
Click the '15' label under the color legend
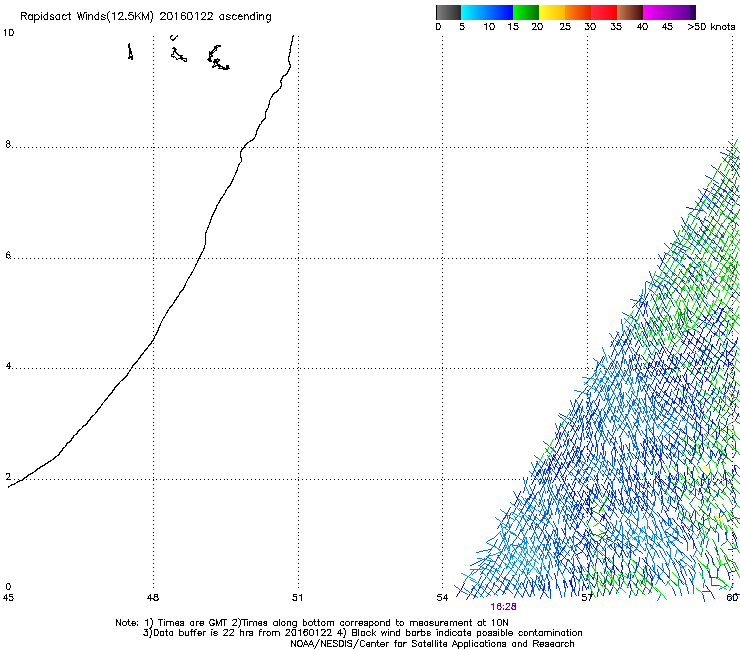(513, 27)
